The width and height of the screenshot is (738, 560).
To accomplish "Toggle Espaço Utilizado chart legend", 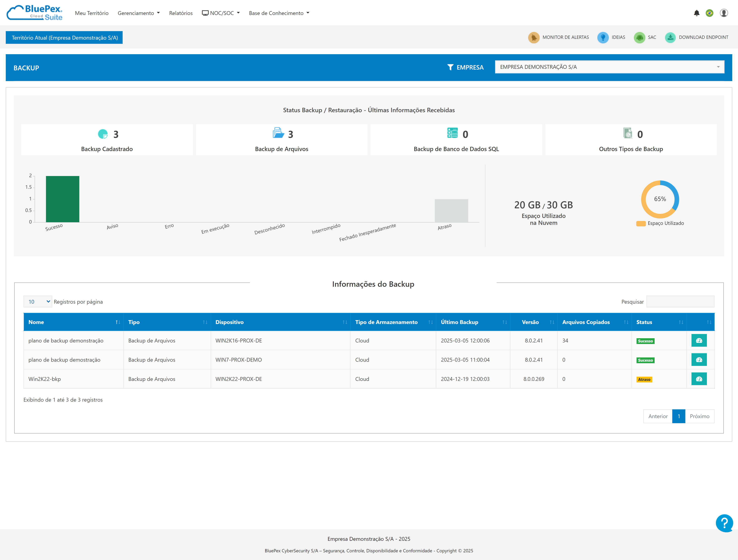I will 660,224.
